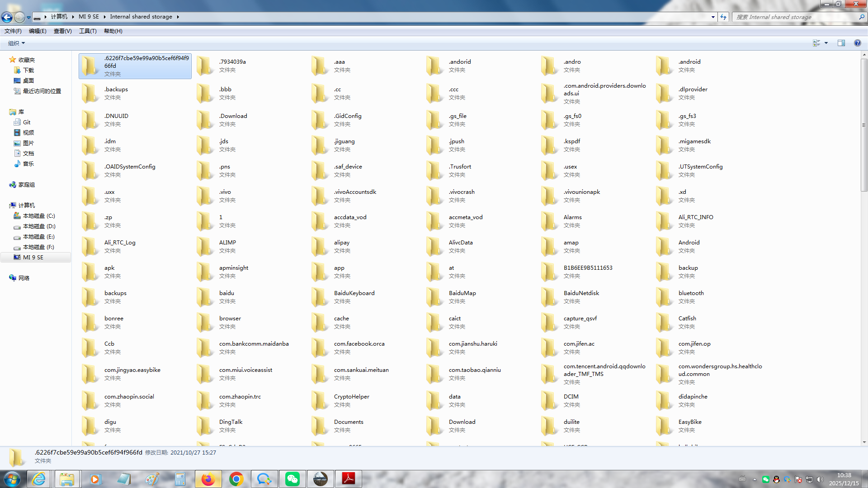The image size is (868, 488).
Task: Open the 工具(T) menu
Action: pyautogui.click(x=88, y=31)
